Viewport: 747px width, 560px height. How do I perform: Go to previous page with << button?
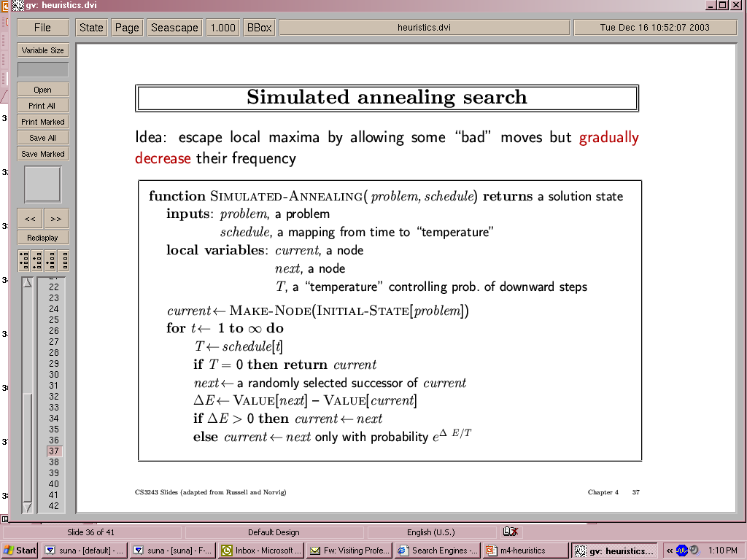tap(30, 219)
